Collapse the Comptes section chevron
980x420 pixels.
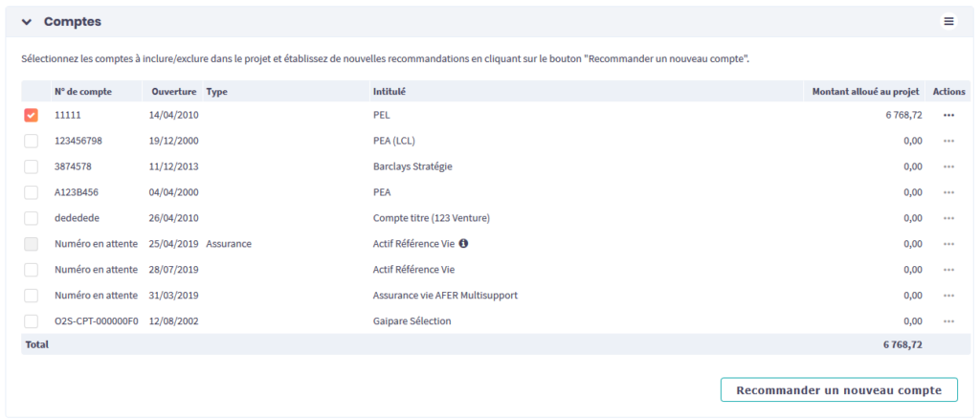(x=27, y=21)
